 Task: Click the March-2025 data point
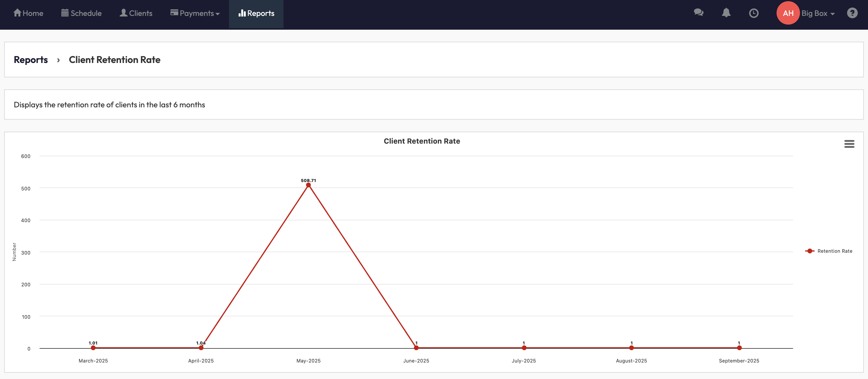tap(93, 348)
